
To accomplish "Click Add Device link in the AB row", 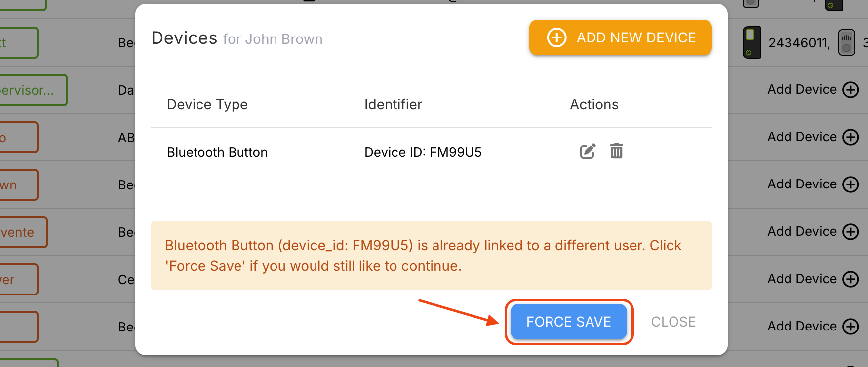I will coord(802,137).
